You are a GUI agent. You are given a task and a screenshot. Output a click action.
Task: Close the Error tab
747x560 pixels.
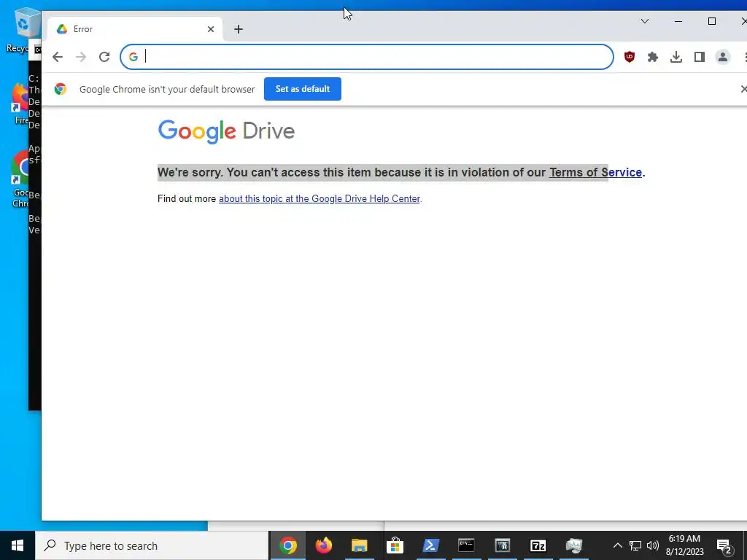tap(211, 29)
